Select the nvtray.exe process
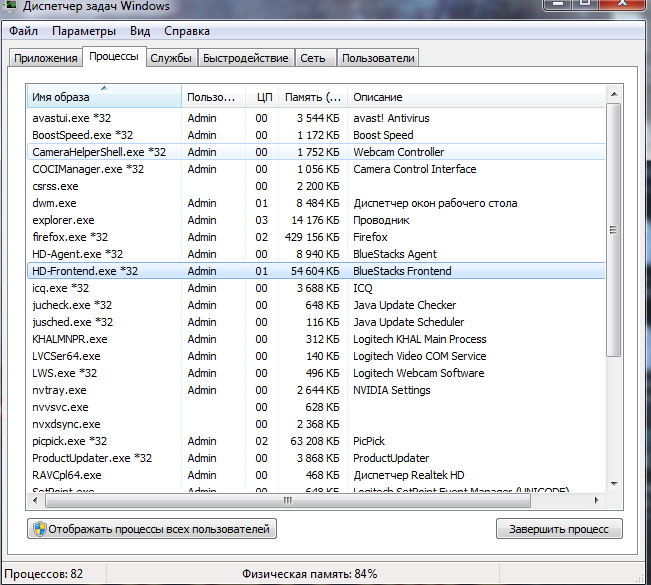651x585 pixels. (x=316, y=390)
